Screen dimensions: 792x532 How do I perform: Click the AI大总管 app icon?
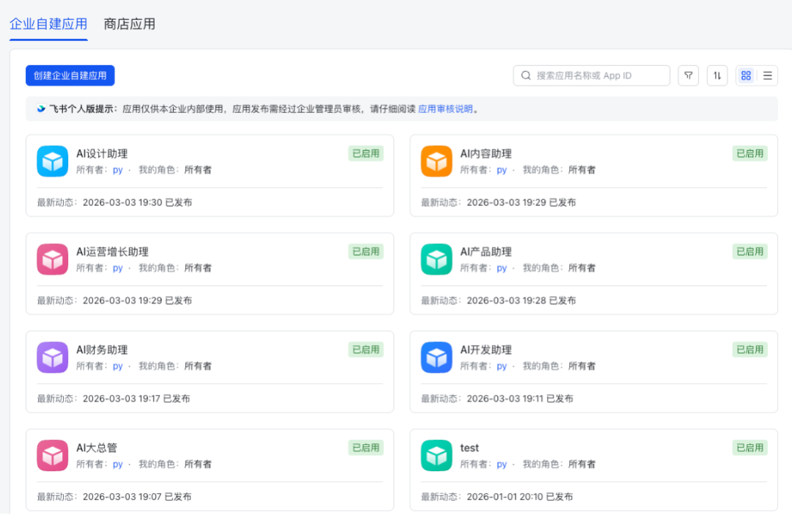pyautogui.click(x=53, y=455)
